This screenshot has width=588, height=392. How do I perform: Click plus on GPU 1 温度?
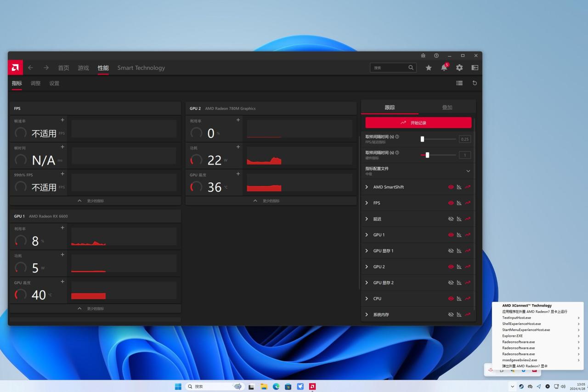pyautogui.click(x=62, y=282)
